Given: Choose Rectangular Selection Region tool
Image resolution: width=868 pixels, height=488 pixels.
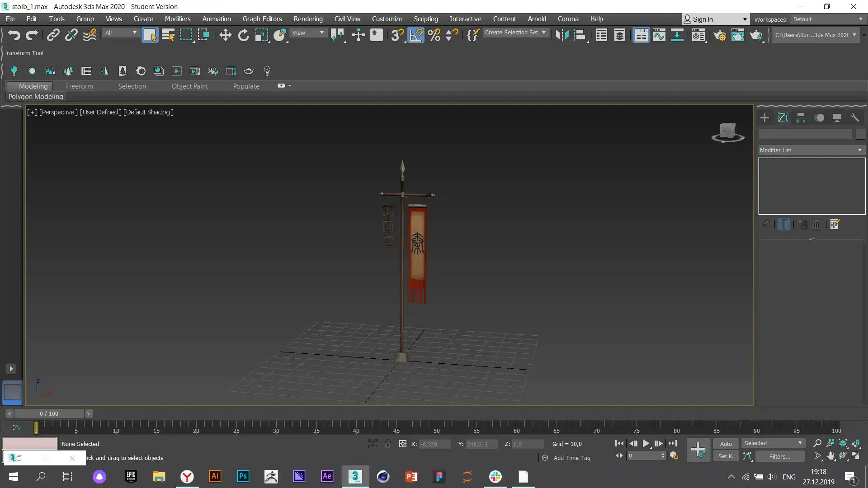Looking at the screenshot, I should tap(186, 35).
